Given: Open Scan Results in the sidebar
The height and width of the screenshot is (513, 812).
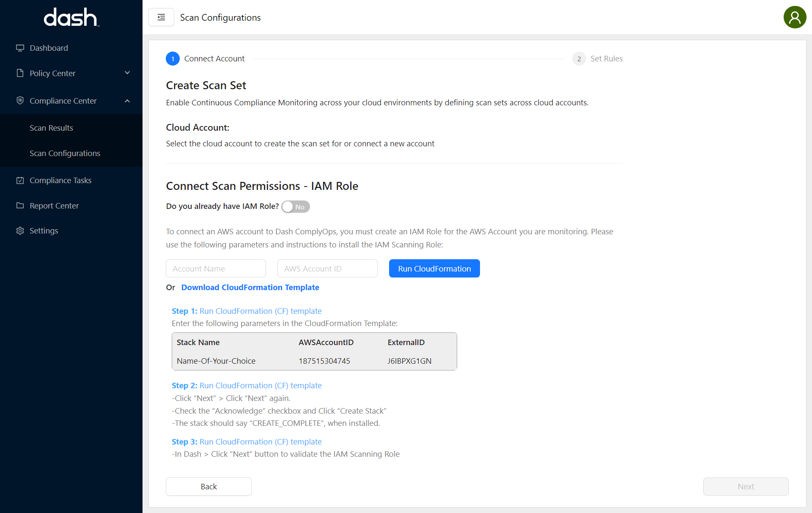Looking at the screenshot, I should (x=51, y=128).
